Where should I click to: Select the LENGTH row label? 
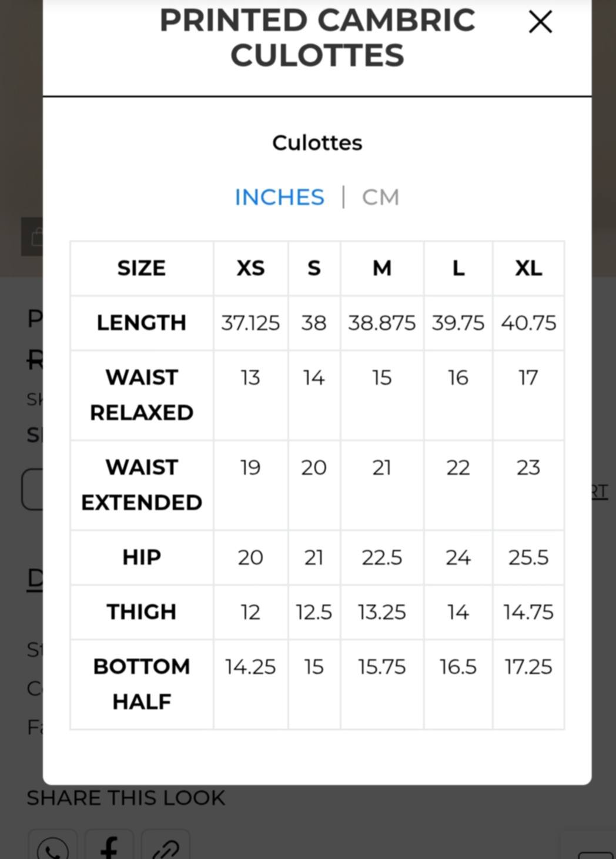point(142,323)
